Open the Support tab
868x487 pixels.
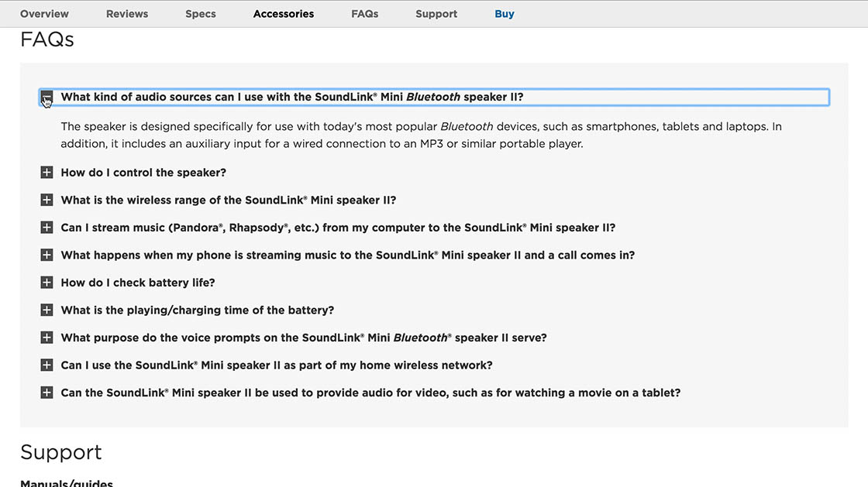pos(436,14)
